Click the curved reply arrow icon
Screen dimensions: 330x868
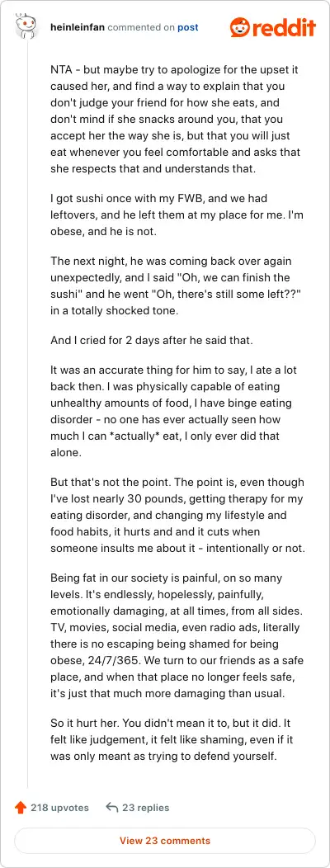[112, 808]
